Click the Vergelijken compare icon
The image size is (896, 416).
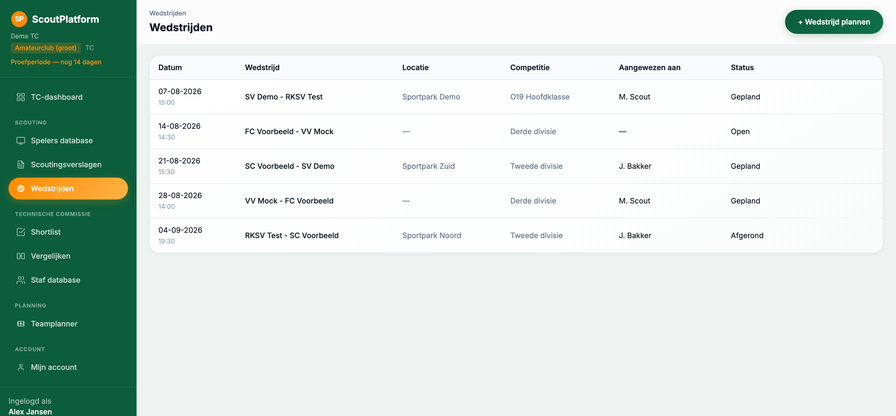[x=21, y=256]
